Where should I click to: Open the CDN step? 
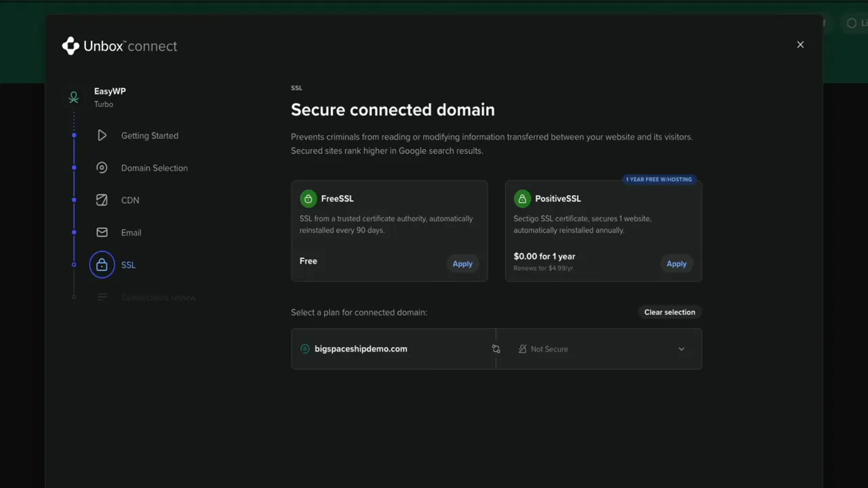pos(130,201)
